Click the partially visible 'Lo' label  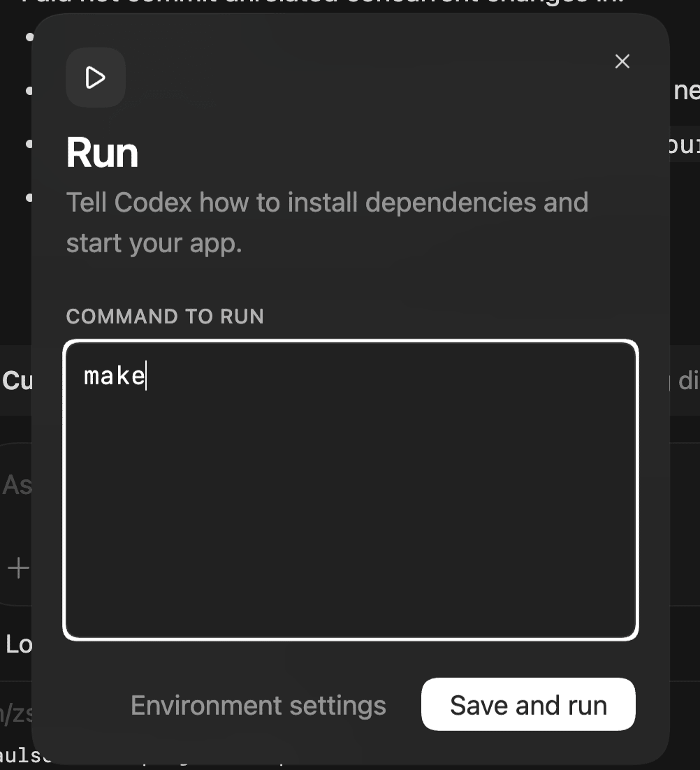18,644
